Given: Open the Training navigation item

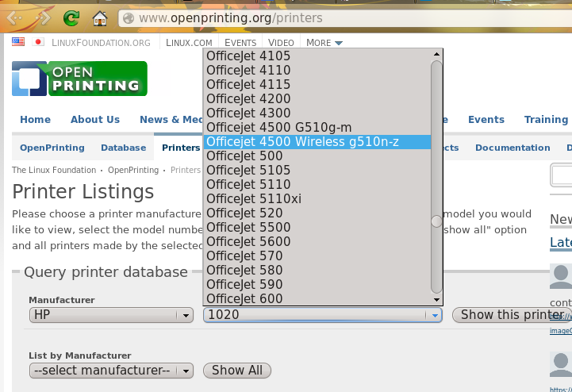Looking at the screenshot, I should (546, 119).
